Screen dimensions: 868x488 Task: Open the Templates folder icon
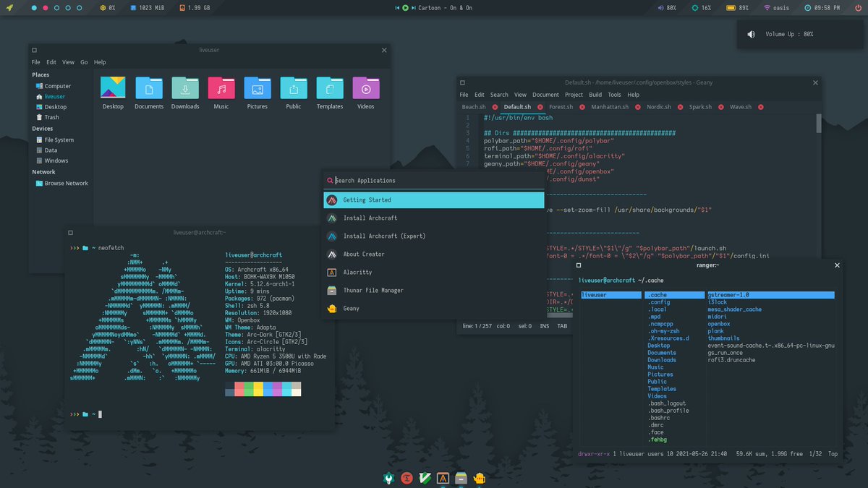coord(330,93)
